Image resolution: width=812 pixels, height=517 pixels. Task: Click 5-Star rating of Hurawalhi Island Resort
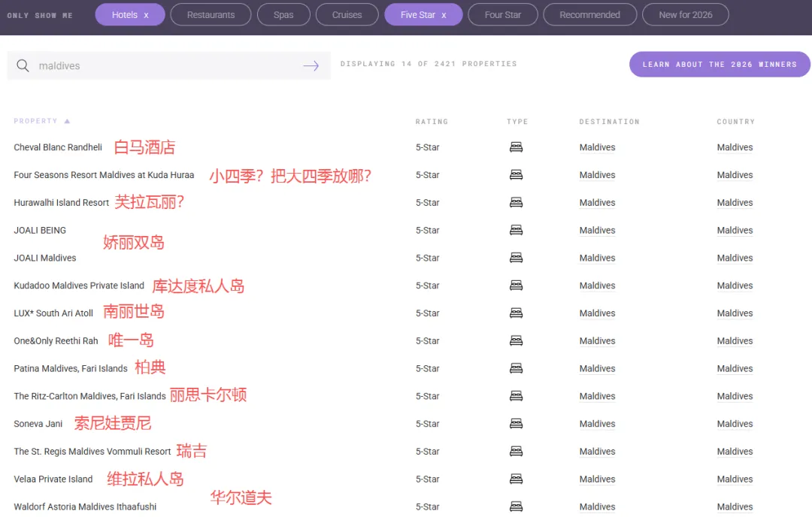427,202
